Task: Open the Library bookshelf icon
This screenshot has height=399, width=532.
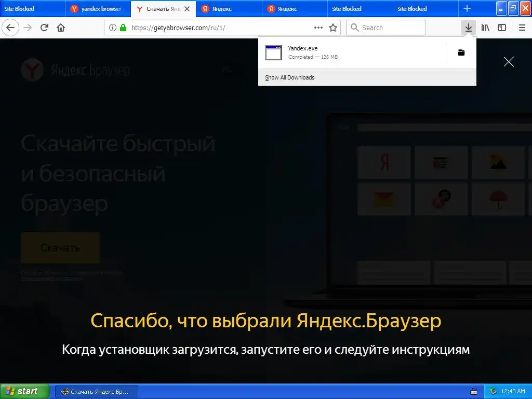Action: pyautogui.click(x=485, y=28)
